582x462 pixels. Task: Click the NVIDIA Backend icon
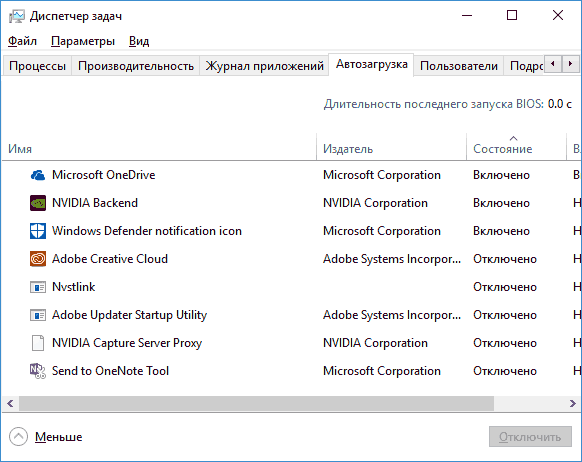tap(38, 203)
